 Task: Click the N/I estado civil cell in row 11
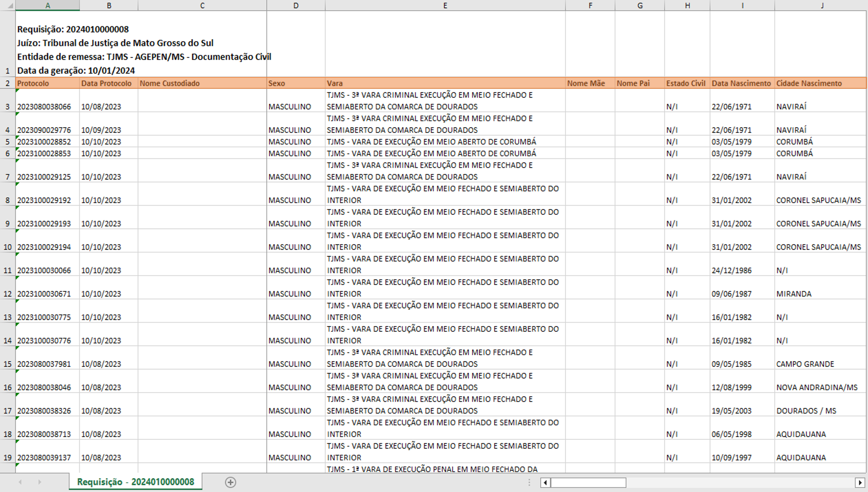point(687,264)
